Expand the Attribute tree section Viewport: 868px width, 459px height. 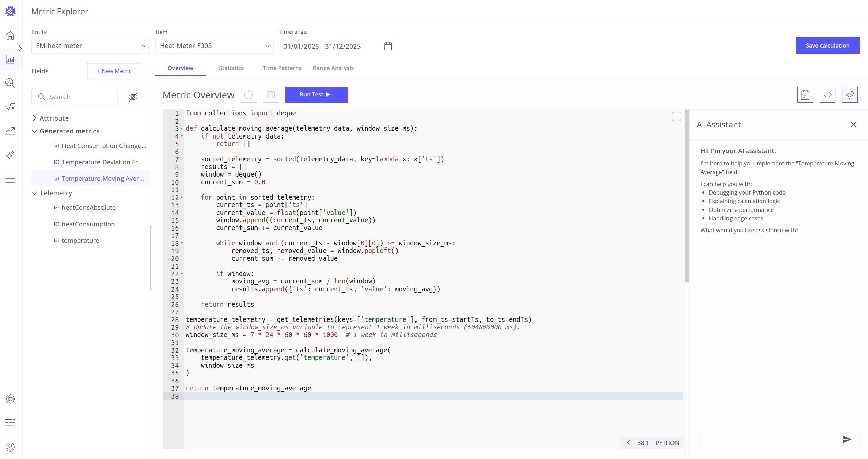point(34,118)
